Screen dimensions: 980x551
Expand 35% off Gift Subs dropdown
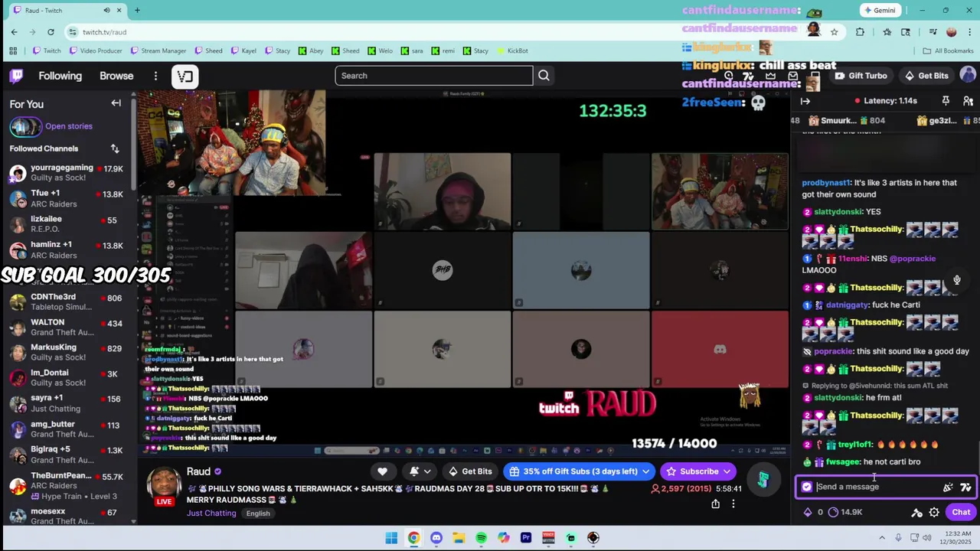point(646,471)
